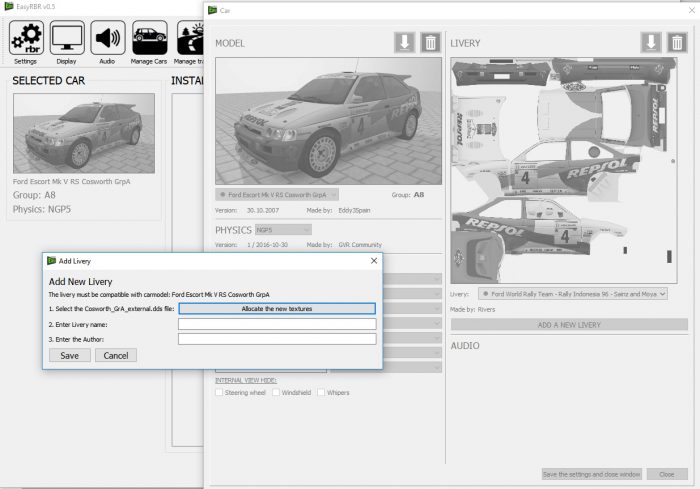Click the Model car preview image
700x489 pixels.
tap(329, 121)
